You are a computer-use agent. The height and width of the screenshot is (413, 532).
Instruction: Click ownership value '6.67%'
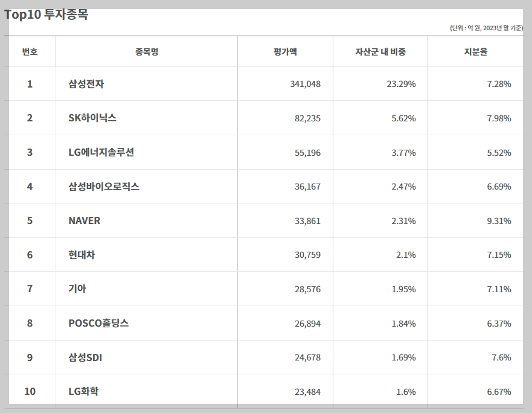click(x=499, y=392)
